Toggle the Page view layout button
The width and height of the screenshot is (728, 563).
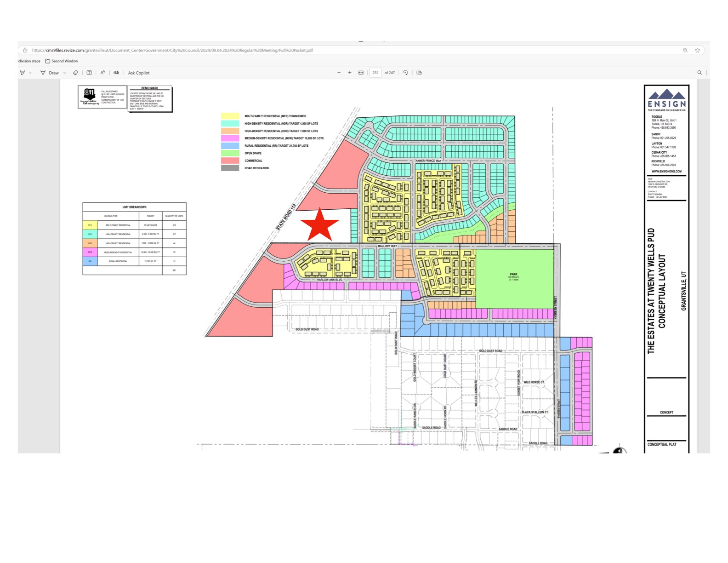(x=419, y=73)
